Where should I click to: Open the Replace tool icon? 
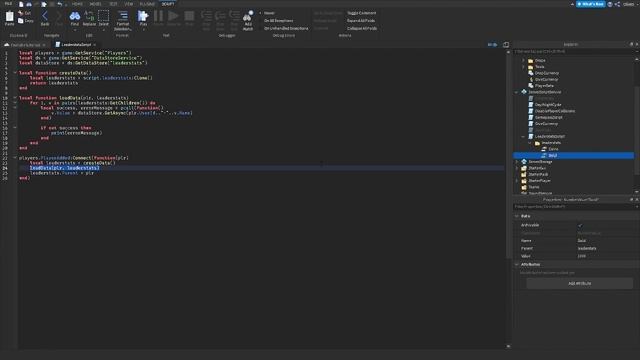(x=89, y=16)
